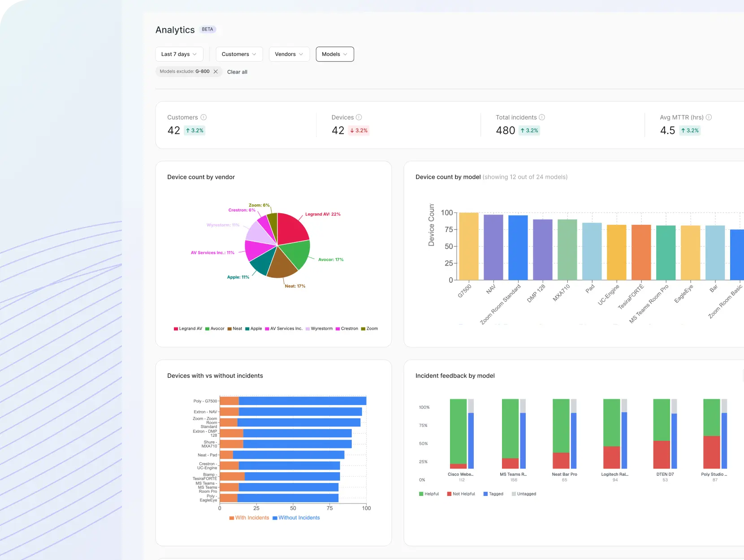Open the Models filter dropdown

click(x=335, y=54)
